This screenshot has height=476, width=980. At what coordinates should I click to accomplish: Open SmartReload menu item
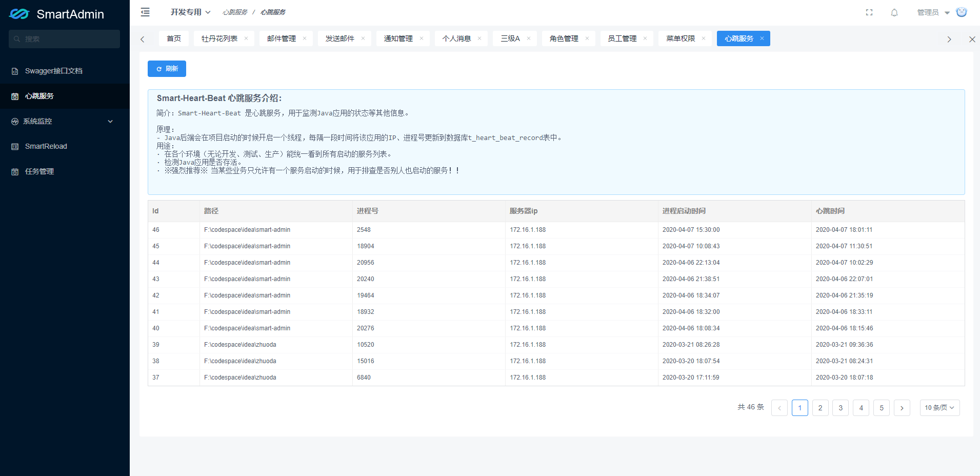point(65,147)
